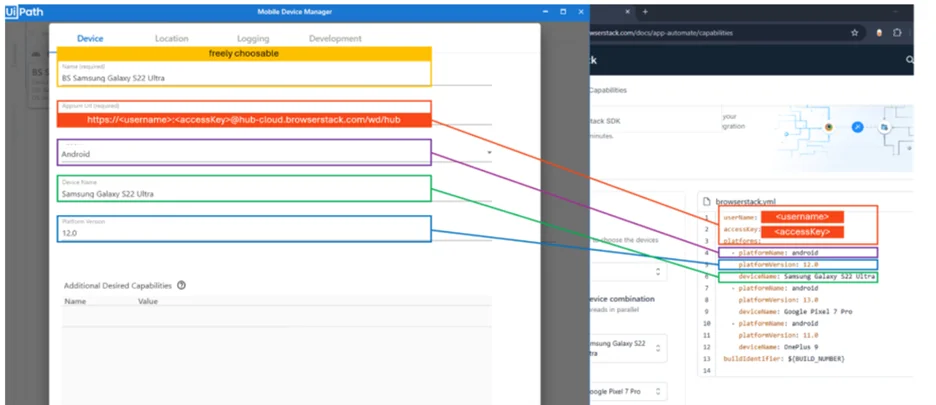Click code line deviceName: Samsung Galaxy S22 Ultra

click(806, 277)
